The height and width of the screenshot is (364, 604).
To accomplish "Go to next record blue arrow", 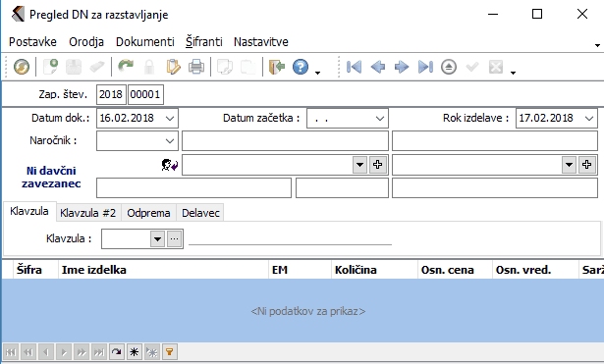I will coord(402,67).
